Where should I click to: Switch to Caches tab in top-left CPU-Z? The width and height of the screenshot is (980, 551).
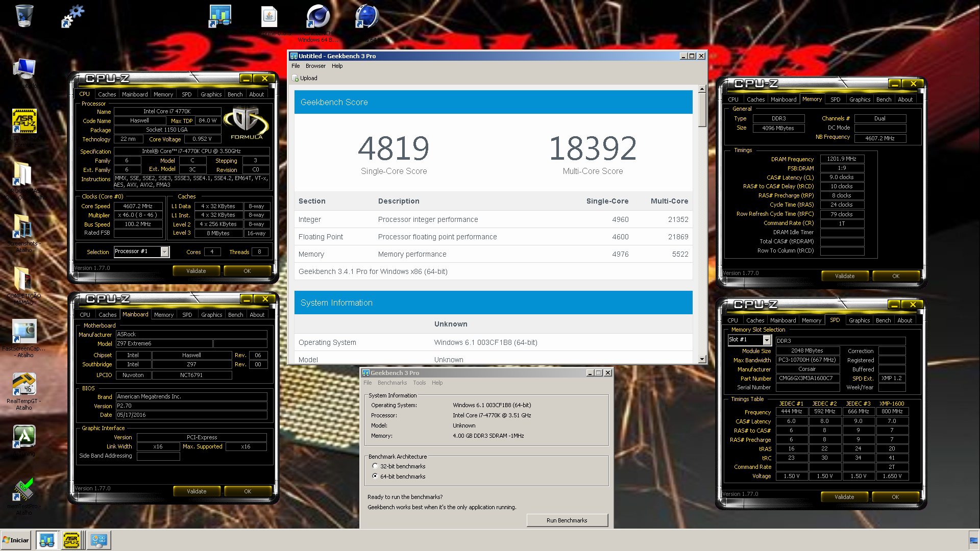pyautogui.click(x=107, y=94)
